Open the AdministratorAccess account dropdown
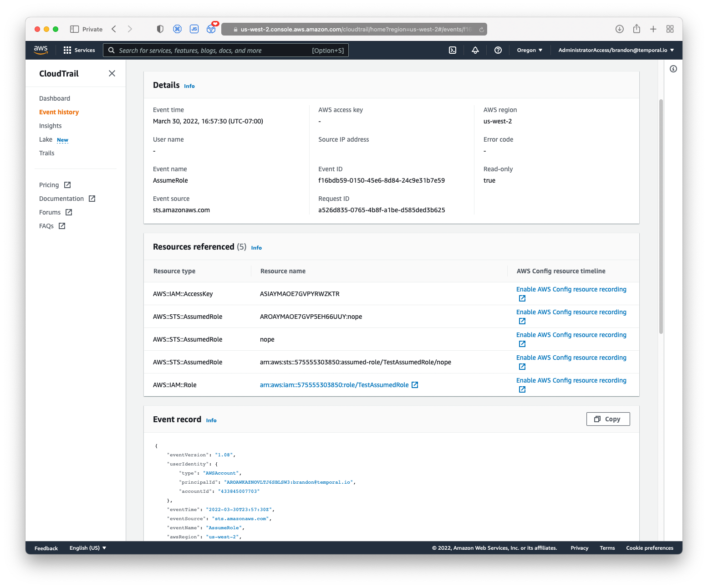 click(616, 50)
